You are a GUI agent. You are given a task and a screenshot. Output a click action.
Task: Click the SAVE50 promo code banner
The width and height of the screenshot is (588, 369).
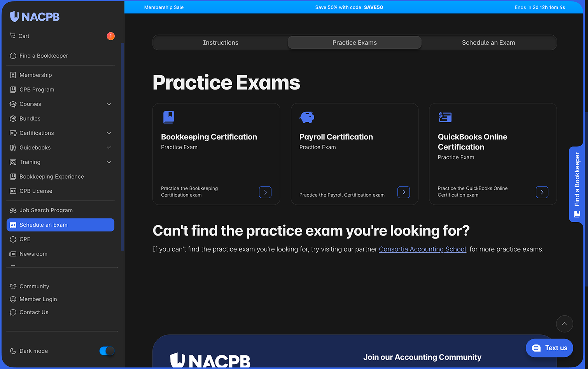click(349, 7)
